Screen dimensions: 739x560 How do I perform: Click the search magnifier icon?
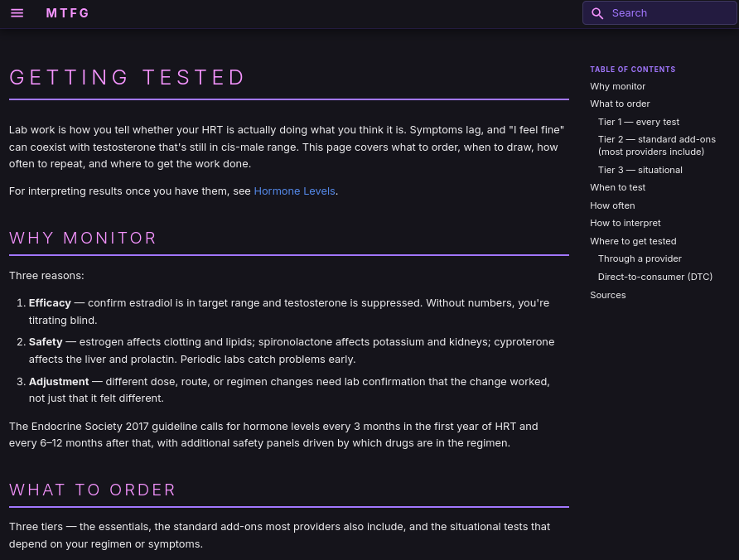(597, 13)
